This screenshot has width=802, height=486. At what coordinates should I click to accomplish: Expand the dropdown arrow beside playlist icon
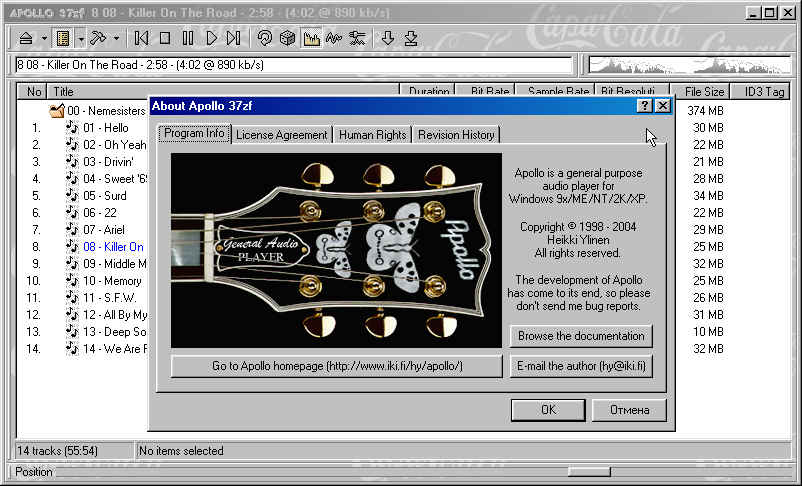[x=81, y=38]
